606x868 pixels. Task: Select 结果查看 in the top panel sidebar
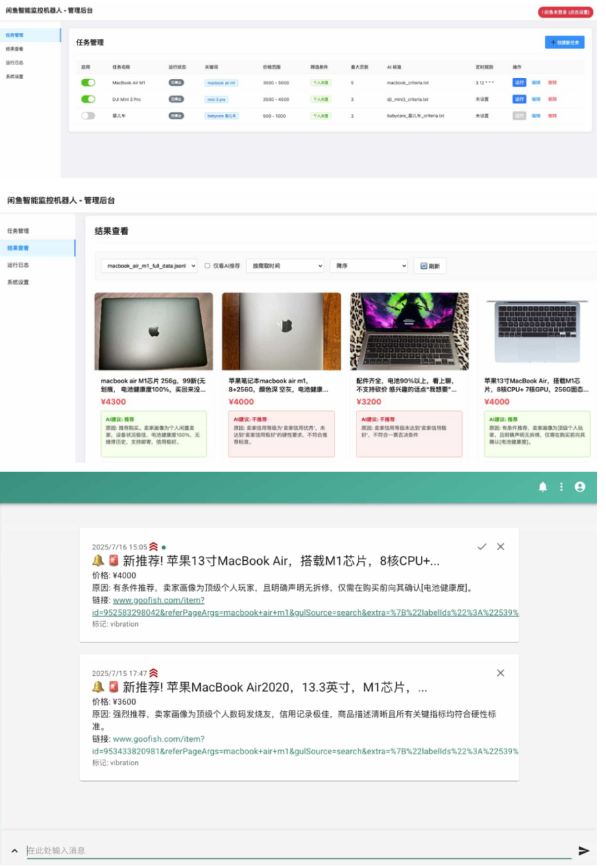30,49
